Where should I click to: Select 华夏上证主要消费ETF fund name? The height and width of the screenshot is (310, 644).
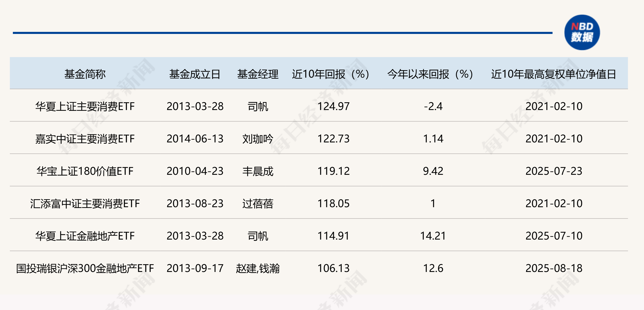pos(85,106)
